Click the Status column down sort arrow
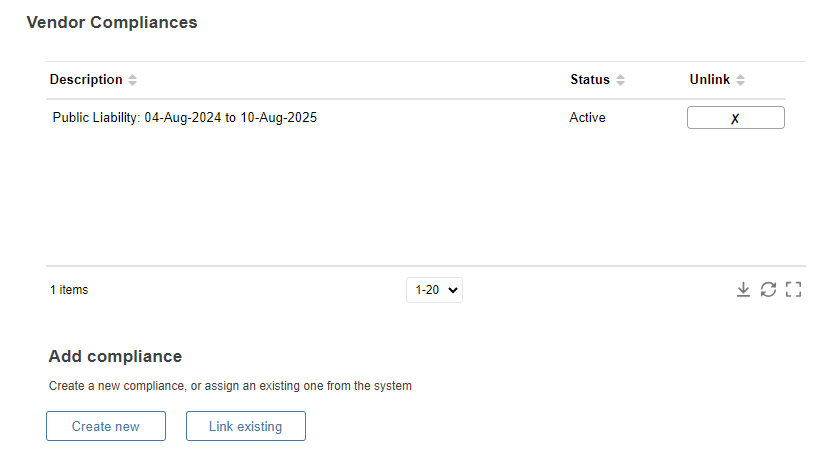The image size is (822, 471). [x=620, y=83]
